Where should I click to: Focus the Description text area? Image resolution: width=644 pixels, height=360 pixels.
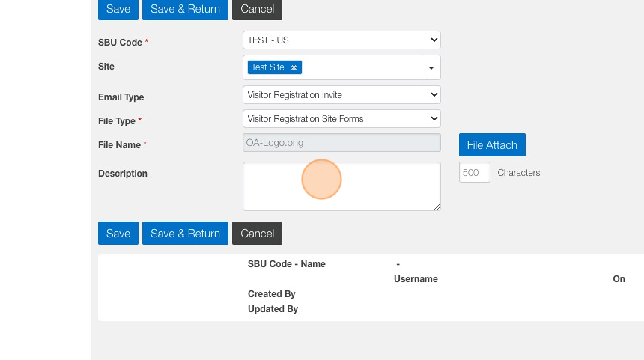tap(341, 186)
